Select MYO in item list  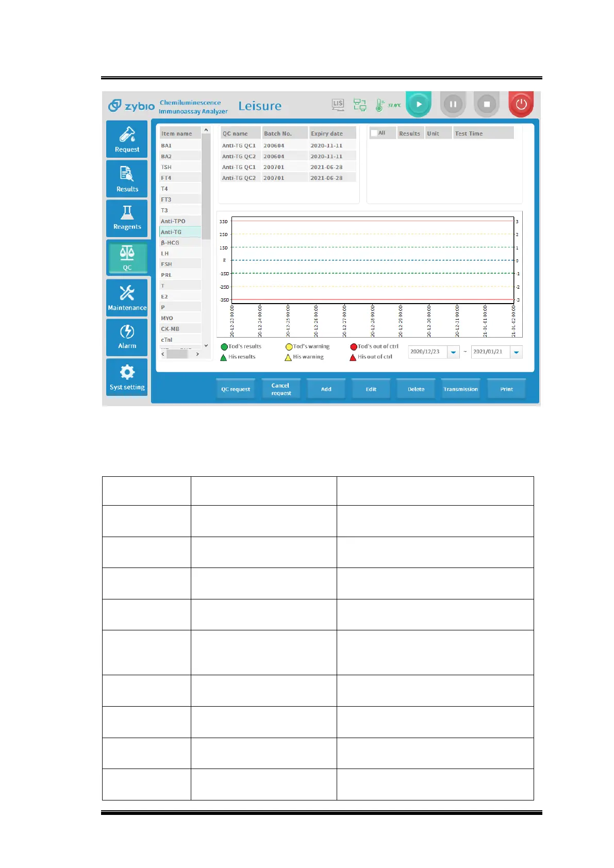(x=180, y=319)
